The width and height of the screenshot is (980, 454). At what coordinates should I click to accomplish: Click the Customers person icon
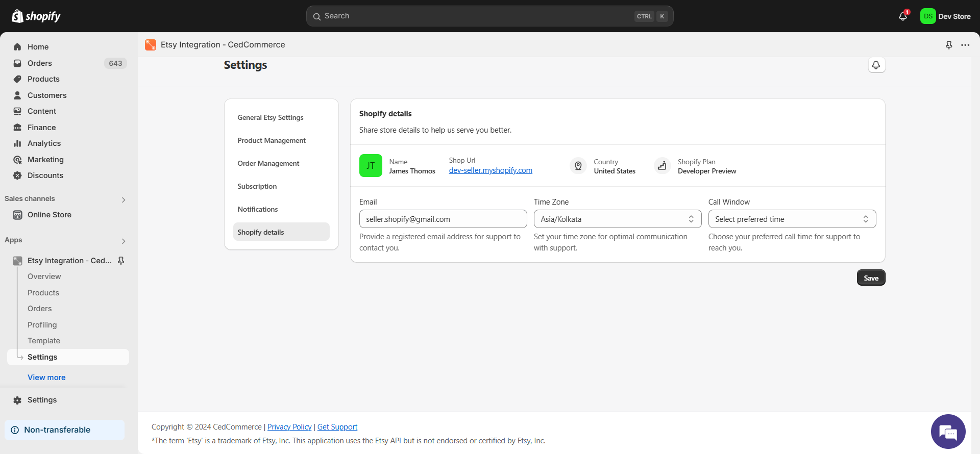pyautogui.click(x=17, y=95)
